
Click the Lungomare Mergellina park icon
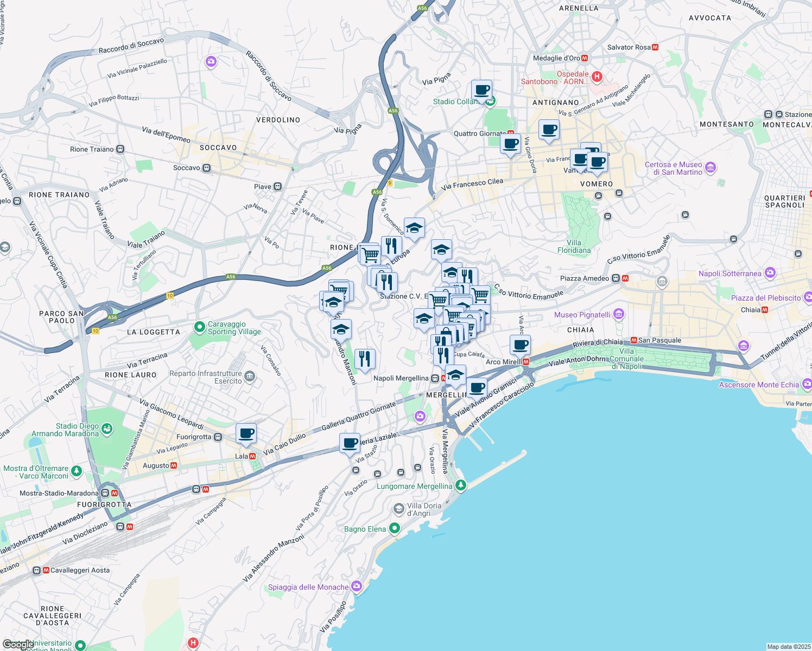click(x=461, y=485)
